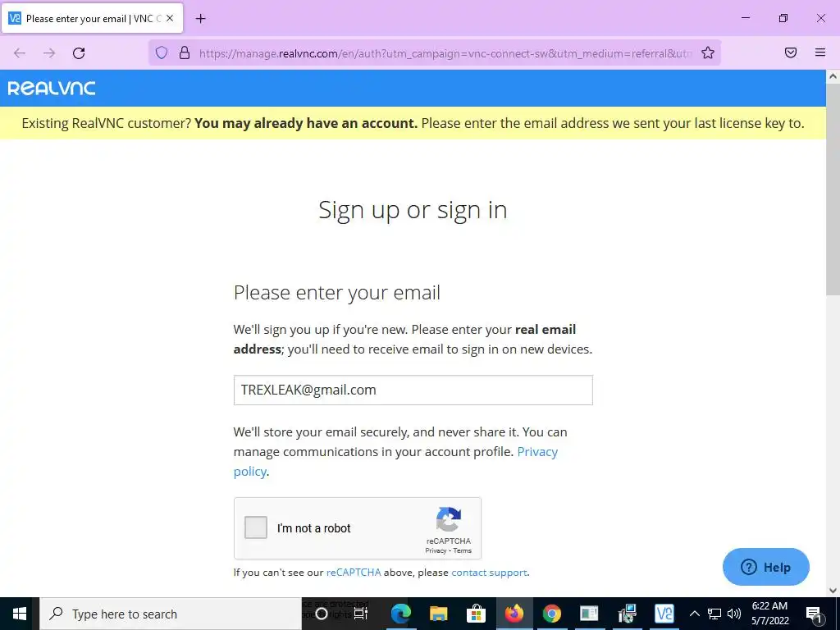Show hidden system tray icons
This screenshot has height=630, width=840.
pyautogui.click(x=694, y=614)
